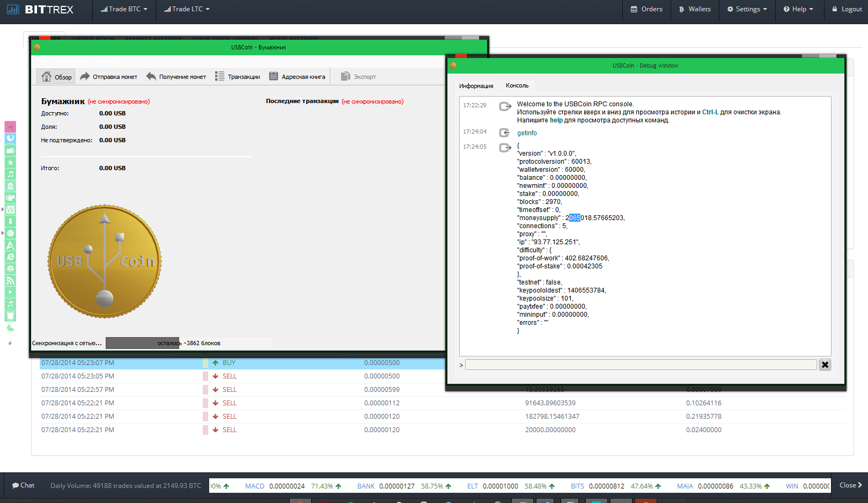Click price 0.00000112 in market history
Image resolution: width=868 pixels, height=503 pixels.
pyautogui.click(x=381, y=403)
